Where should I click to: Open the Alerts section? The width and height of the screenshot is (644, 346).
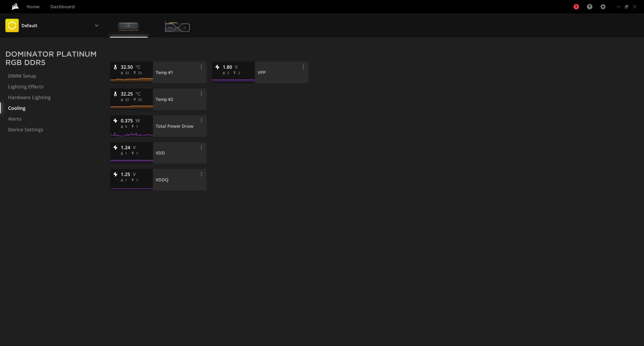[15, 119]
